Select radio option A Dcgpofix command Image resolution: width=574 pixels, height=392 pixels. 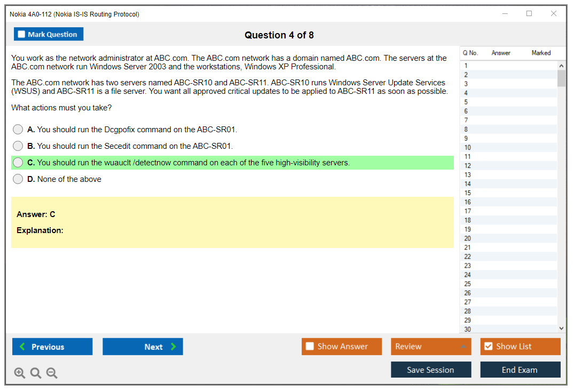pos(18,130)
